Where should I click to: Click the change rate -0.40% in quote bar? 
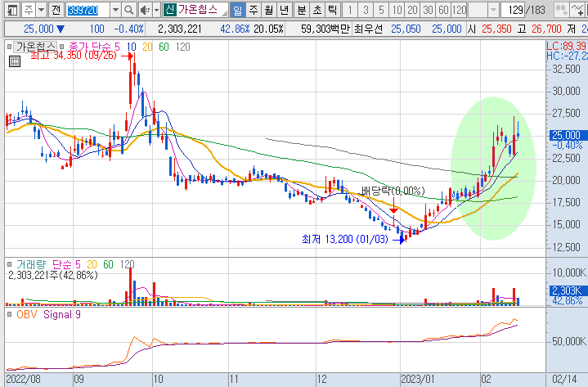click(x=128, y=29)
